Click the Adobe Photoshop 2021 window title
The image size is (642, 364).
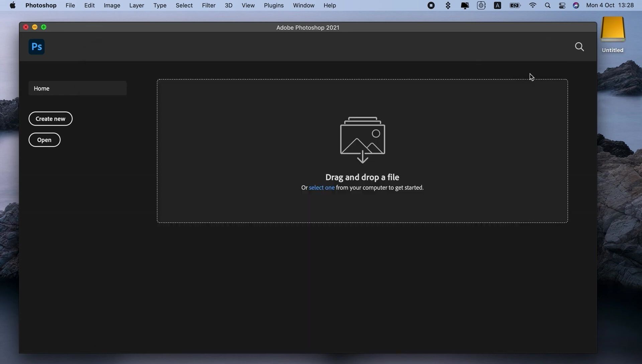pyautogui.click(x=308, y=28)
